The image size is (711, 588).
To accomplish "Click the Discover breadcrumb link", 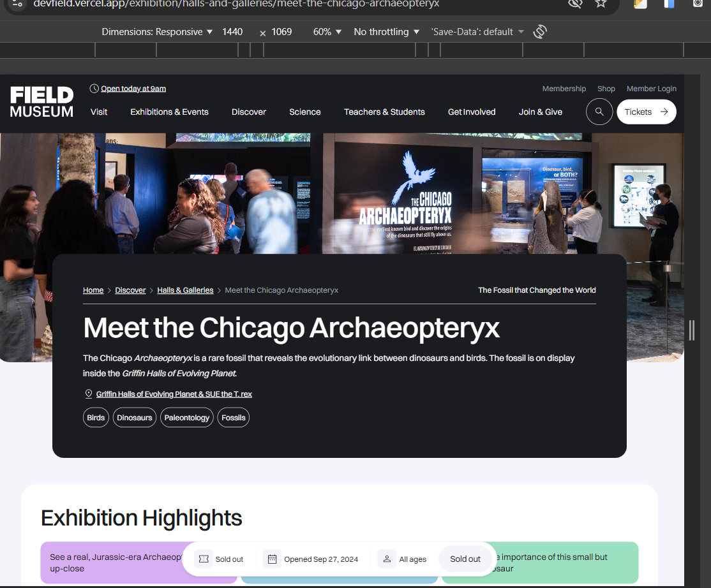I will [x=130, y=290].
